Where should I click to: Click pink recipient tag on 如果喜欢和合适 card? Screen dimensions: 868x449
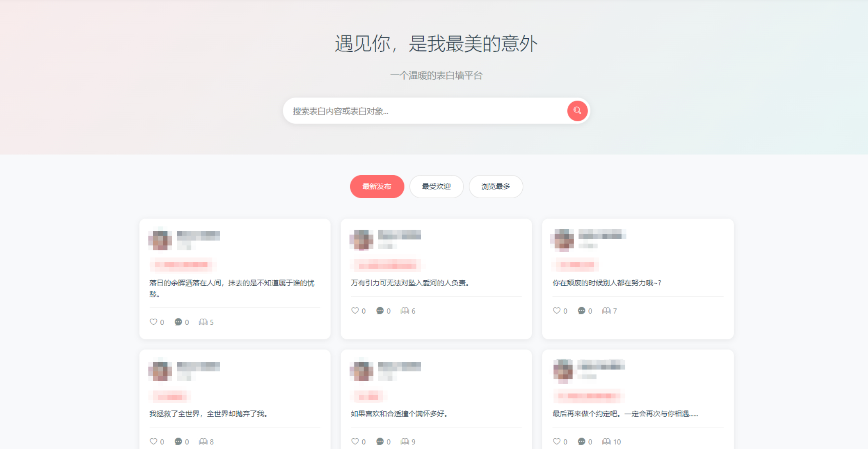tap(368, 396)
